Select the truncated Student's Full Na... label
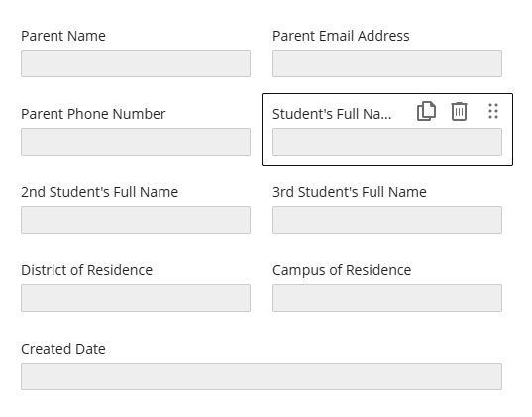This screenshot has height=417, width=532. (x=332, y=114)
